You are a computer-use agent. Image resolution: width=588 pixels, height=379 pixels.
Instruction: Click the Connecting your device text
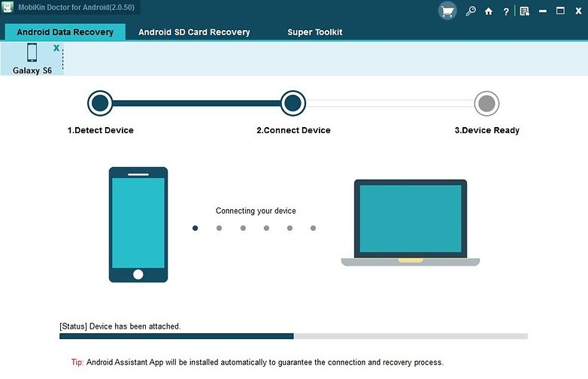(x=256, y=211)
